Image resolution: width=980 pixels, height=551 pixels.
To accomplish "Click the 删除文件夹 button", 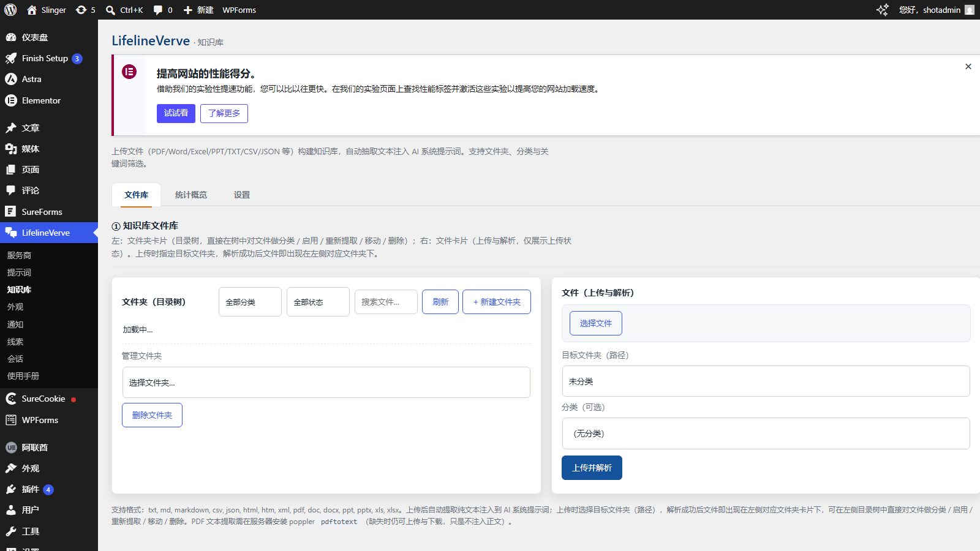I will point(152,415).
